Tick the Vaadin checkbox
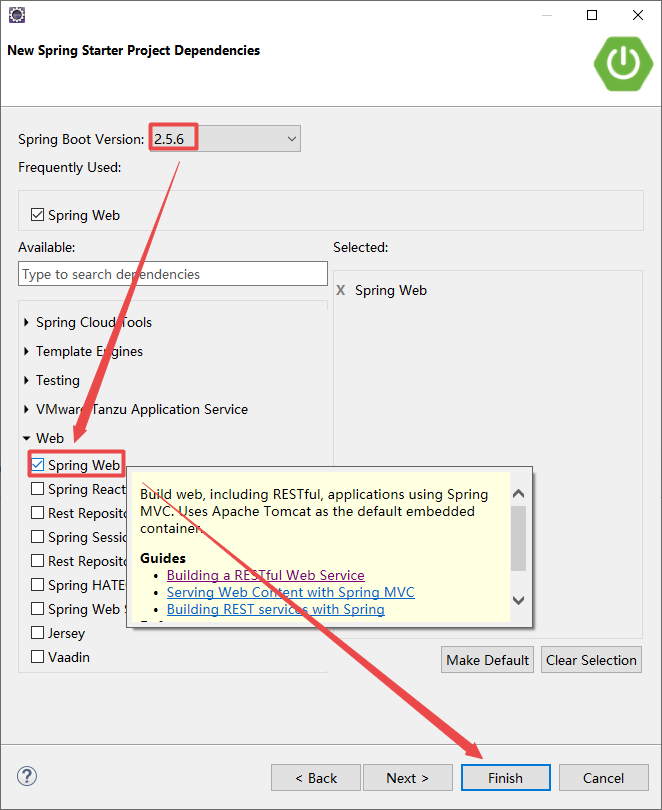This screenshot has height=810, width=662. point(37,657)
